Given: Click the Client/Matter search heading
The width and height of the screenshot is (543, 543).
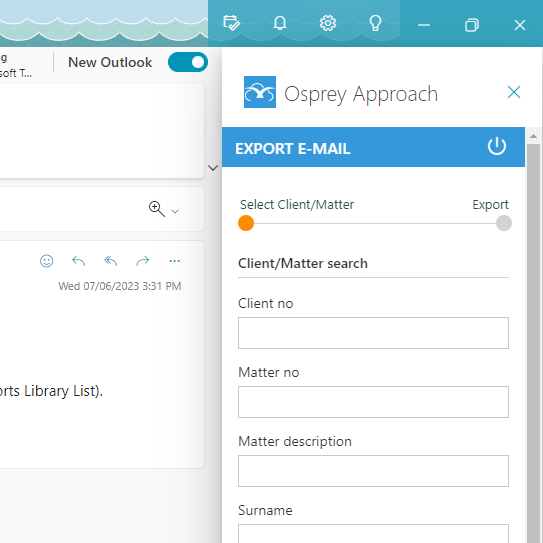Looking at the screenshot, I should [303, 263].
